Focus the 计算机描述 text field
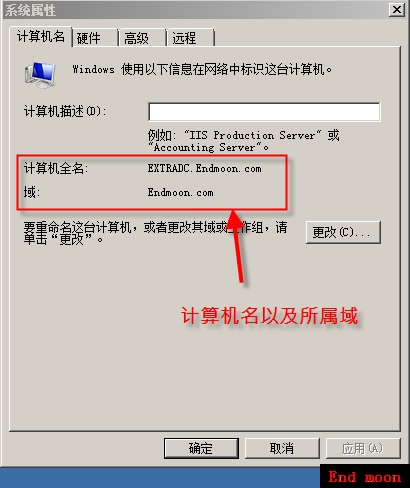 [x=264, y=111]
